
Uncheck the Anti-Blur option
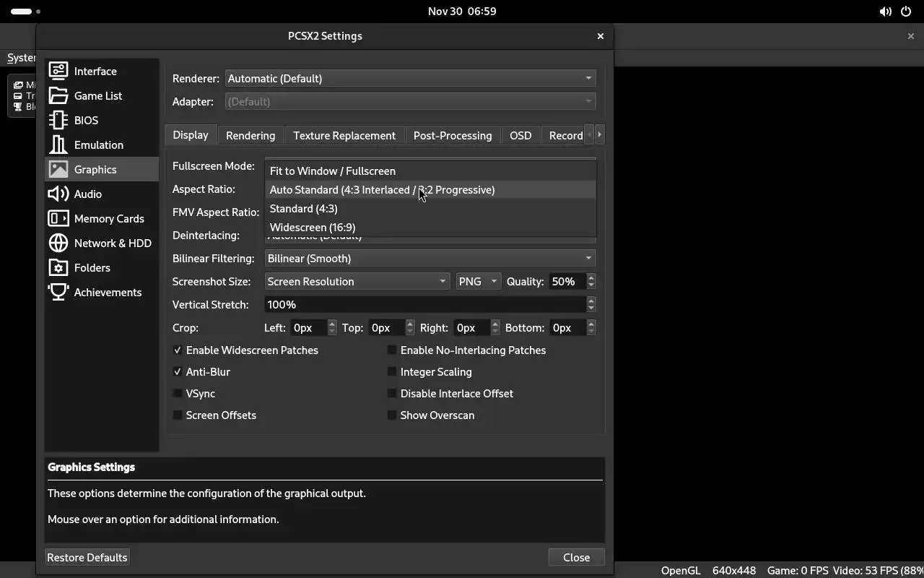(x=178, y=371)
